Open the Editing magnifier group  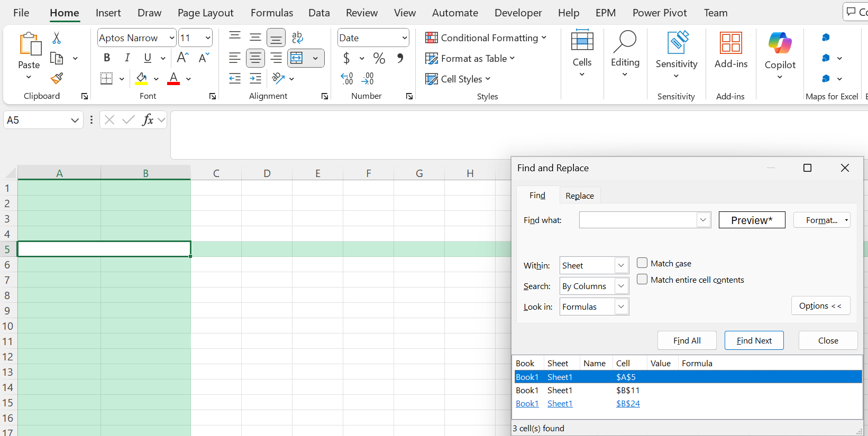(x=625, y=53)
